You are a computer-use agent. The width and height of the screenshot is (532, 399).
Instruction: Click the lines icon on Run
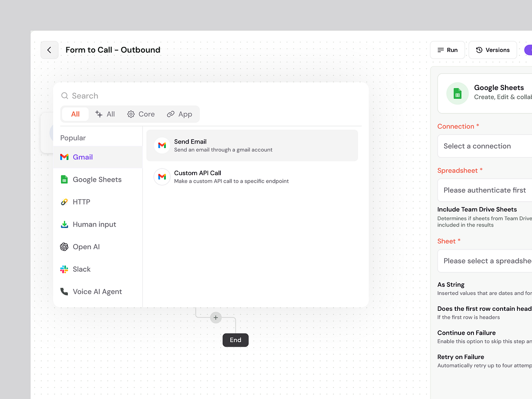click(x=441, y=50)
